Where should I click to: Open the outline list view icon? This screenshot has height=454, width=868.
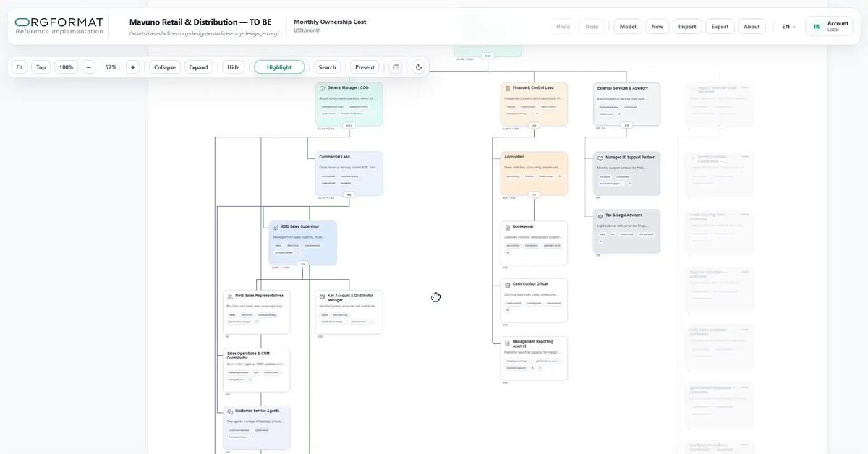point(396,67)
